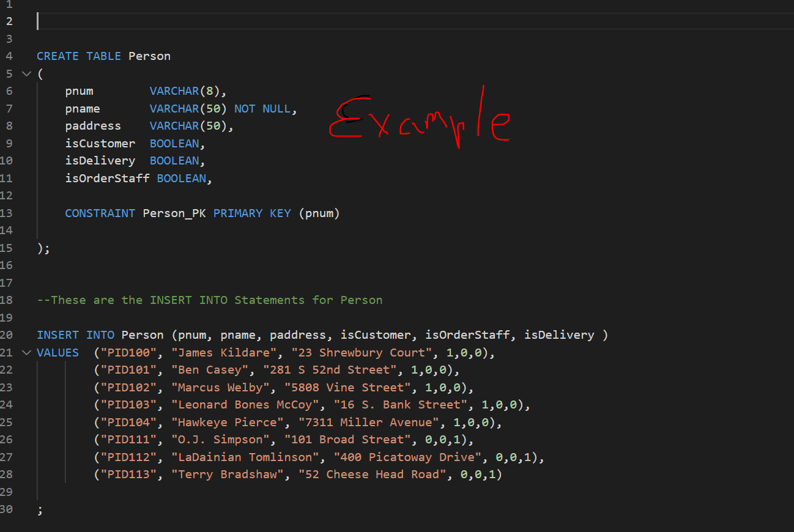Click BOOLEAN type on the isCustomer line
794x532 pixels.
(x=174, y=143)
